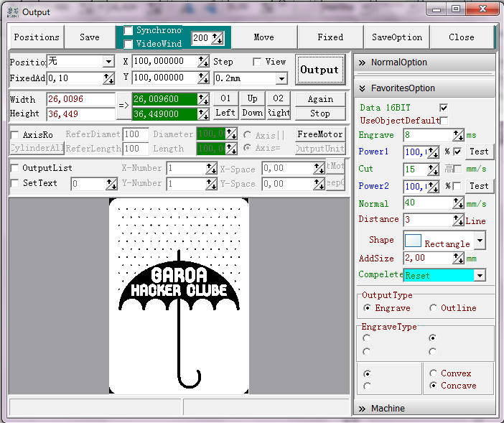
Task: Click the FixedAd value stepper icon
Action: tap(108, 78)
